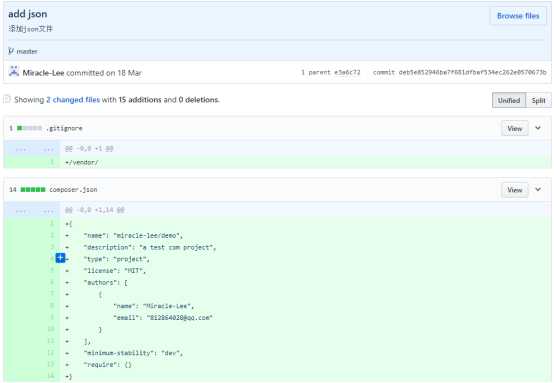Expand hidden lines above composer.json hunk
The image size is (554, 383).
32,211
